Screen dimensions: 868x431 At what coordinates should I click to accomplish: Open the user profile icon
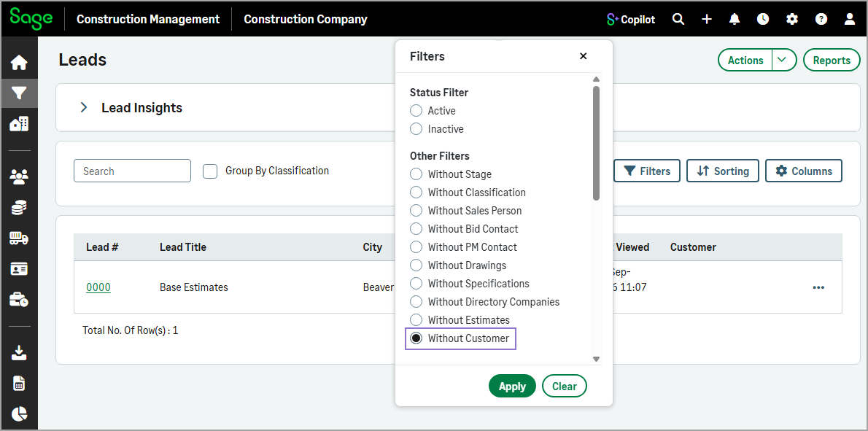850,20
